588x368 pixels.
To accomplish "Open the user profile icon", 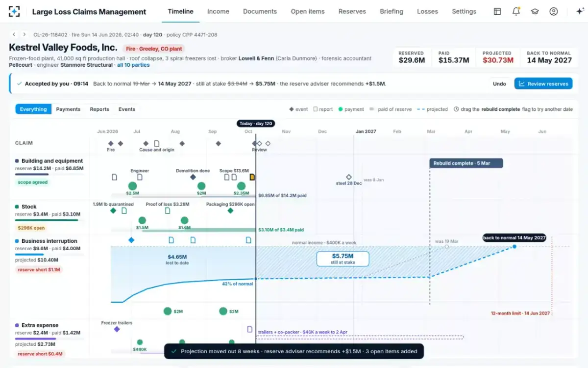I will 553,11.
